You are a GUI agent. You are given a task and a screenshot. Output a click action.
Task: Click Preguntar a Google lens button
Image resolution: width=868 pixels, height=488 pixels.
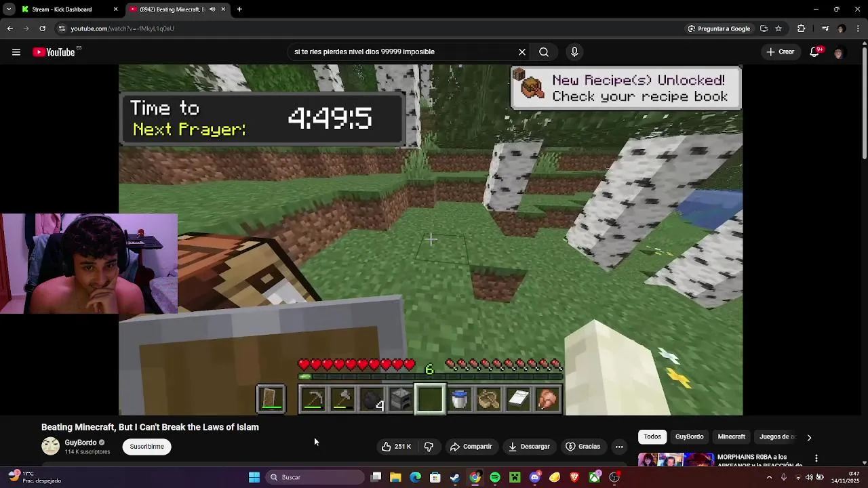tap(719, 28)
